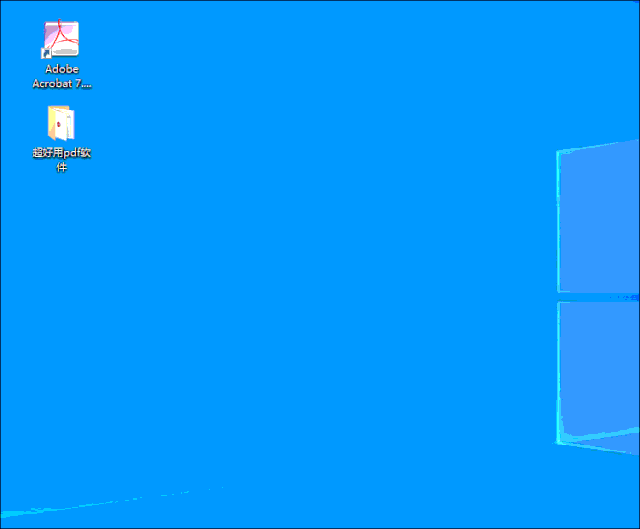Click the bright corner of the lower logo pane
Image resolution: width=640 pixels, height=529 pixels.
[561, 440]
